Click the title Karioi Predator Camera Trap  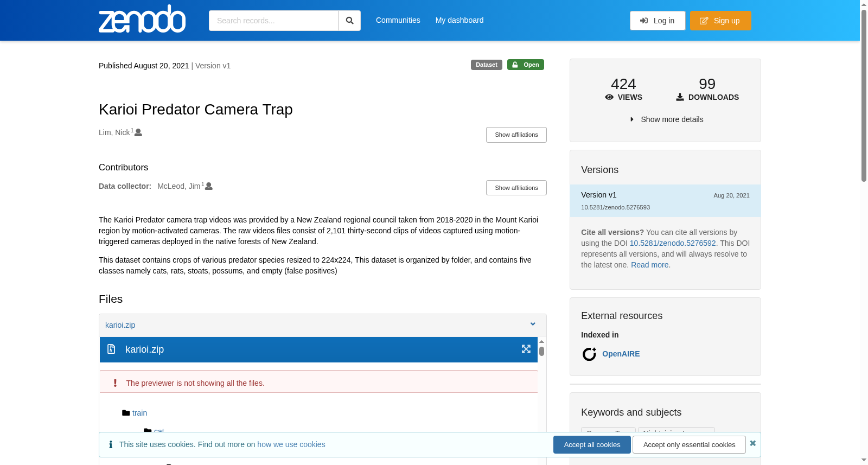(196, 109)
